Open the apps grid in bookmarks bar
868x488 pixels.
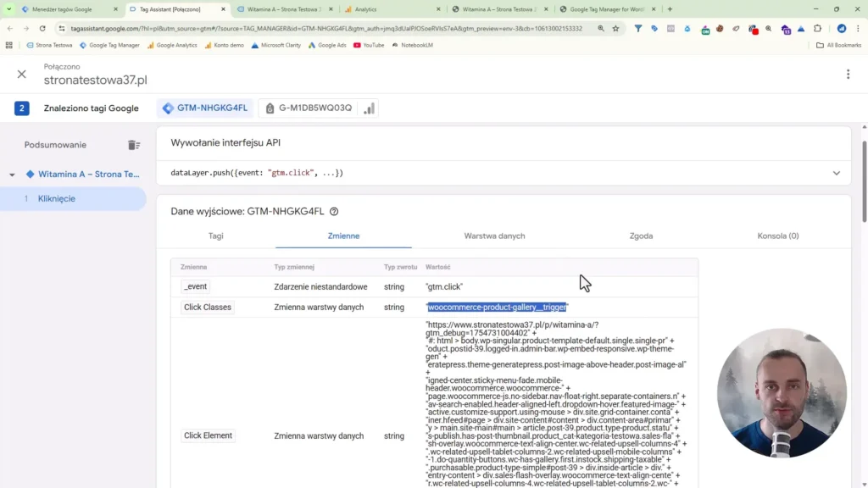[x=8, y=46]
